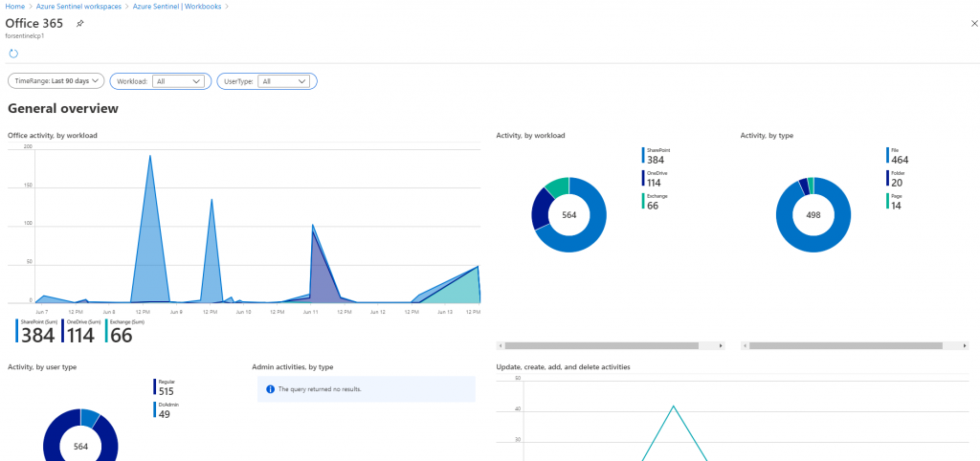
Task: Select OneDrive (Sum) 114 legend entry
Action: pos(82,330)
